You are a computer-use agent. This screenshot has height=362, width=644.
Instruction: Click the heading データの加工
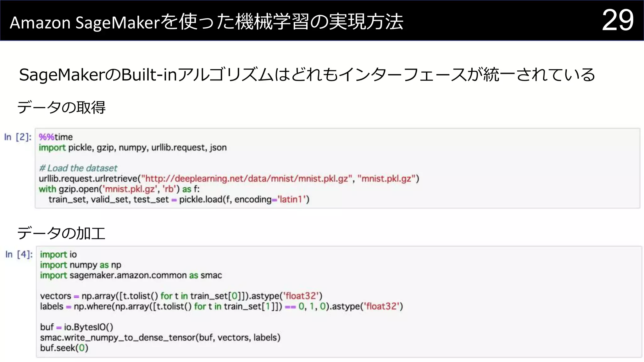(61, 233)
